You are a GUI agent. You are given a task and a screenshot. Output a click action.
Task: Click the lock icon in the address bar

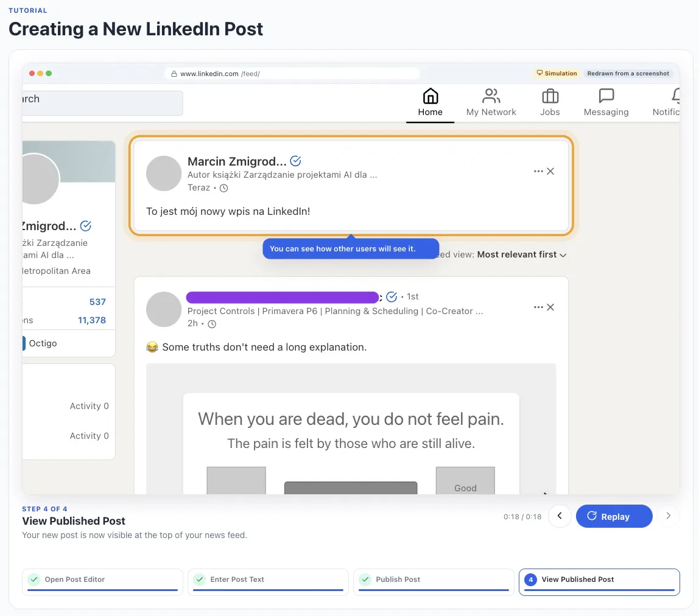click(174, 74)
